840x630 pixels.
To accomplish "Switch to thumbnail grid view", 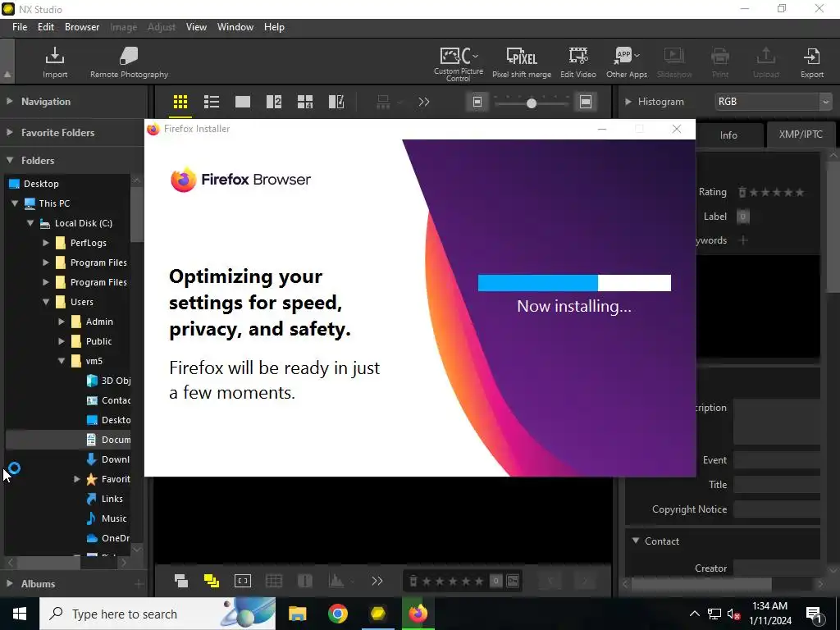I will click(180, 101).
